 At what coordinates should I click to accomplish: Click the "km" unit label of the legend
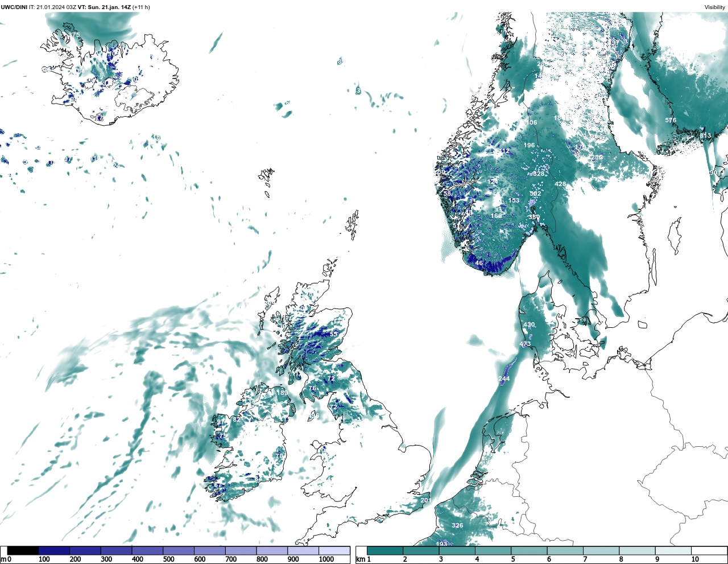click(360, 559)
